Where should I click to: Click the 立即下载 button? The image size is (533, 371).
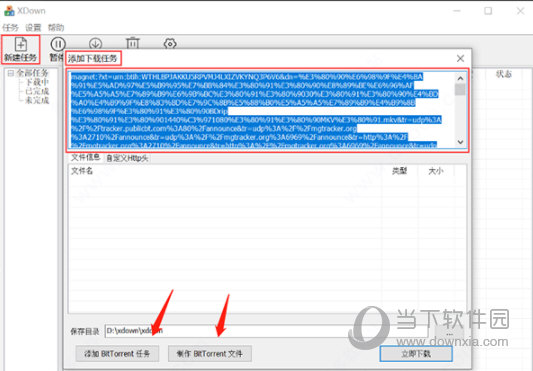point(416,354)
